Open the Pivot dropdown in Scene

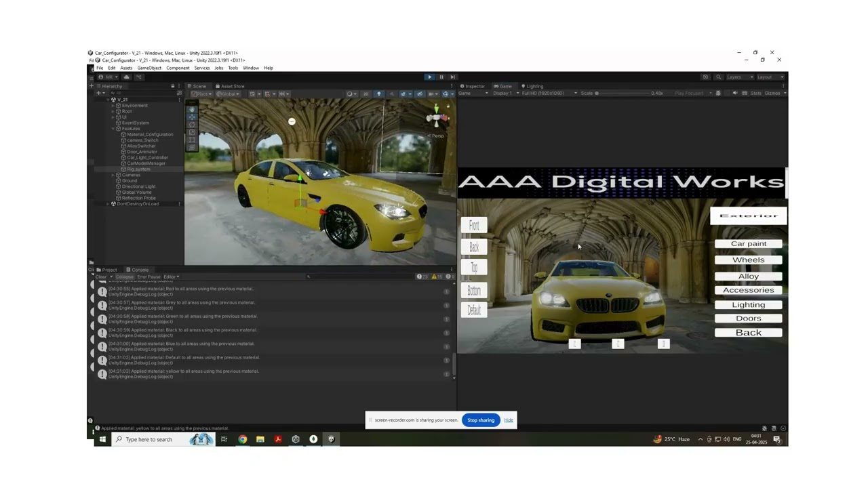pos(201,94)
